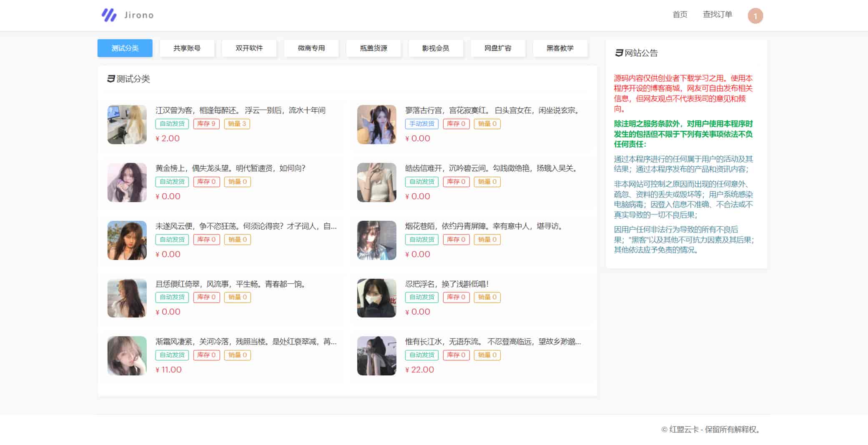The width and height of the screenshot is (868, 445).
Task: Open thumbnail of product 忍把浮名
Action: coord(377,298)
